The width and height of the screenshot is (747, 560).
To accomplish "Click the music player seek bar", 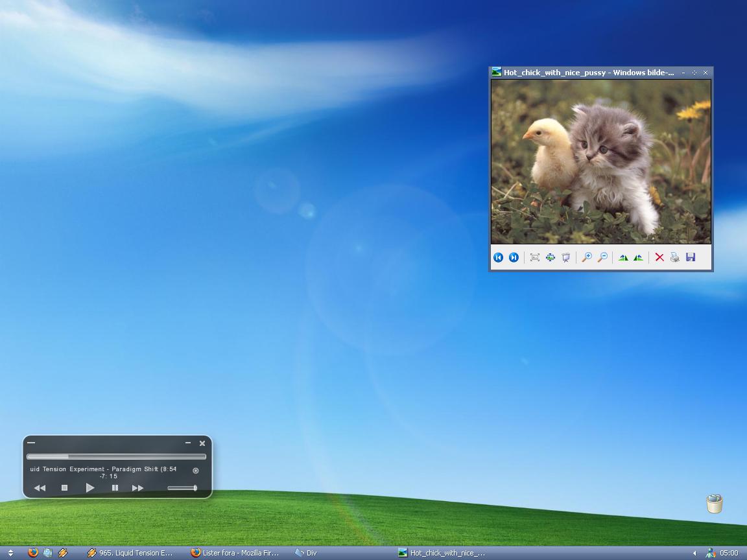I will 116,456.
